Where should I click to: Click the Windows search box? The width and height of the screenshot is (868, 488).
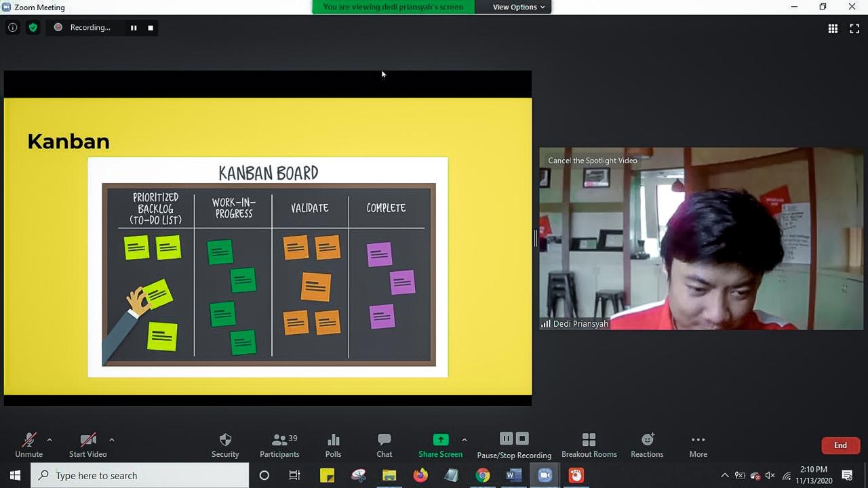tap(140, 476)
